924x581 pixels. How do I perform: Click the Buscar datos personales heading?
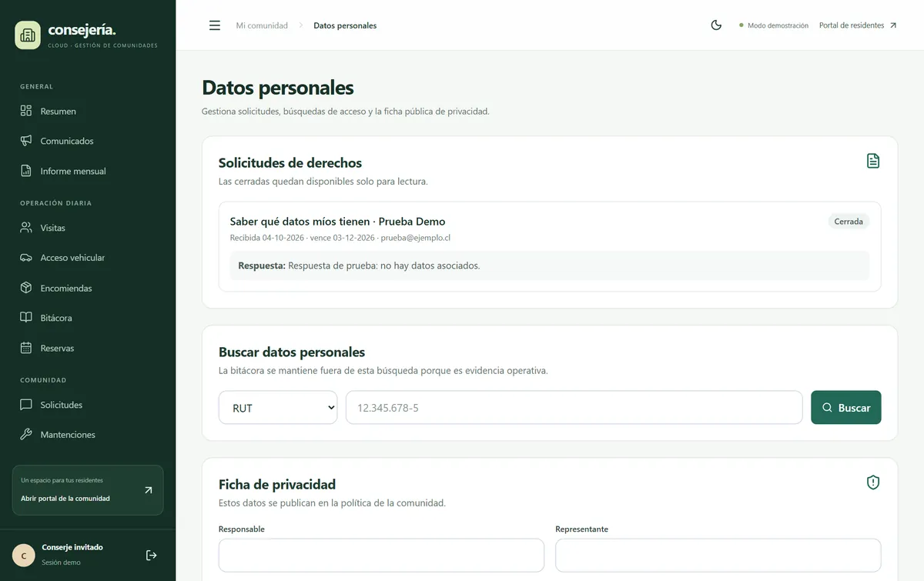click(x=292, y=352)
